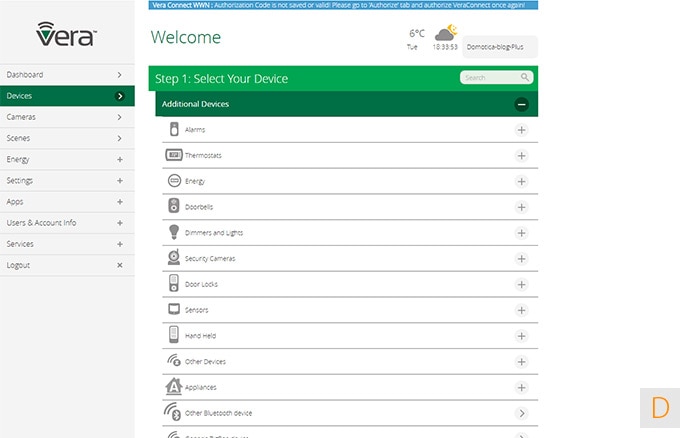Click the Sensors label text
690x438 pixels.
[196, 310]
